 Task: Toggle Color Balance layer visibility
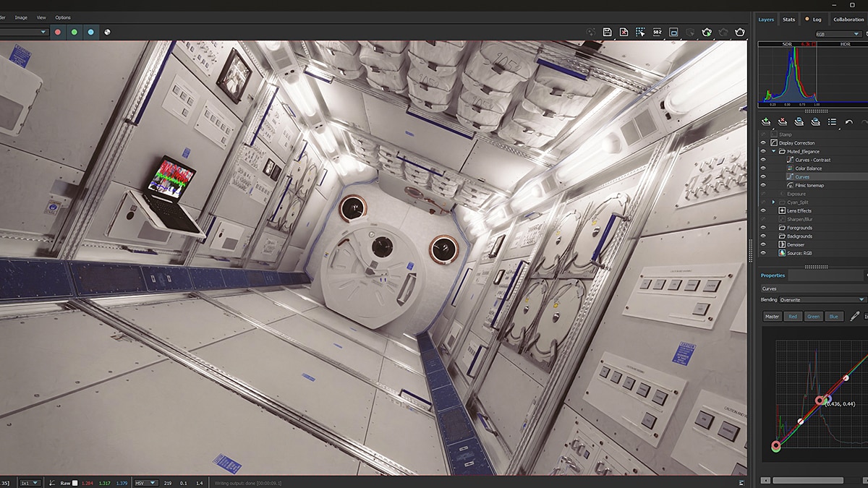coord(763,168)
